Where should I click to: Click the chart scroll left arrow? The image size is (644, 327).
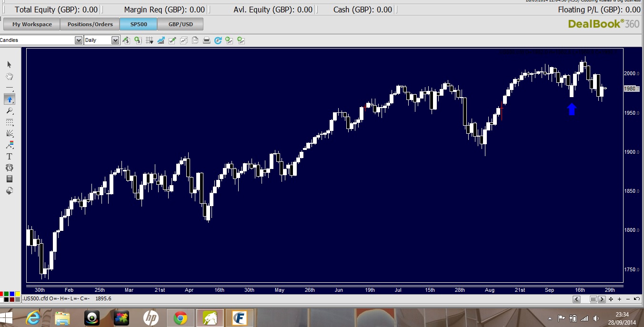[576, 299]
